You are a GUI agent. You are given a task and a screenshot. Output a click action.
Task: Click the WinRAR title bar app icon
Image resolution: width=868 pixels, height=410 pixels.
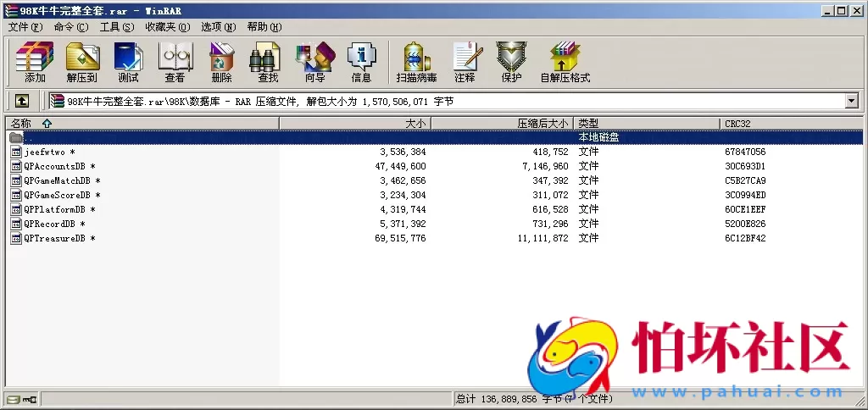tap(11, 11)
